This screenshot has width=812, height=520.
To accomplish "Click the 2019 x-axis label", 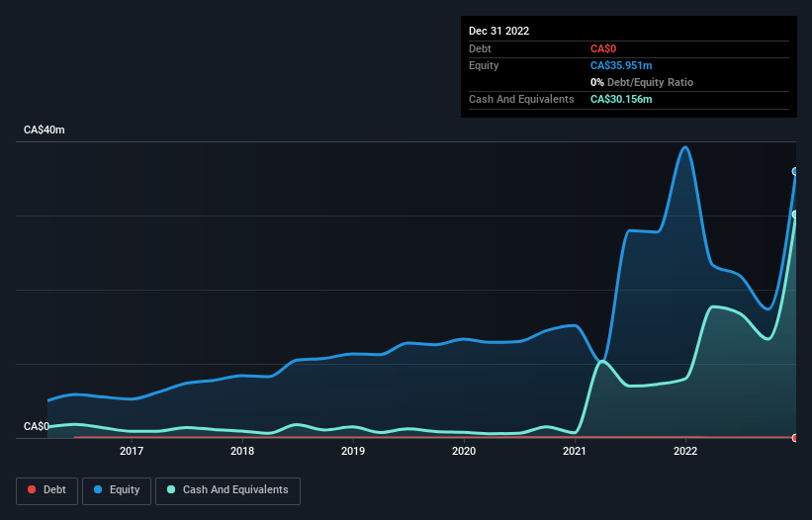I will point(353,451).
